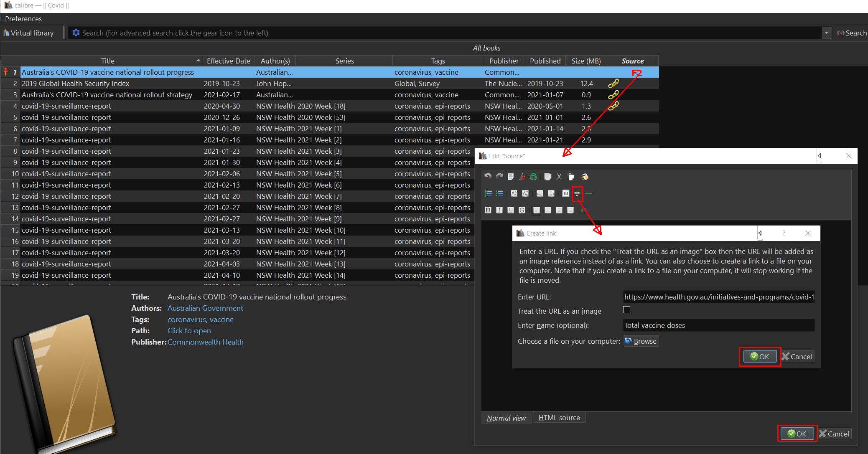868x454 pixels.
Task: Apply Strikethrough formatting in the toolbar
Action: [522, 210]
